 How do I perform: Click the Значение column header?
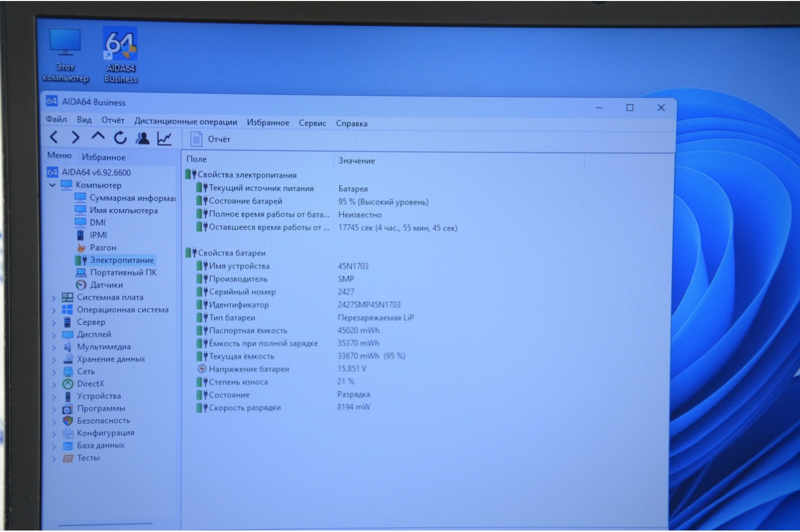click(x=357, y=161)
